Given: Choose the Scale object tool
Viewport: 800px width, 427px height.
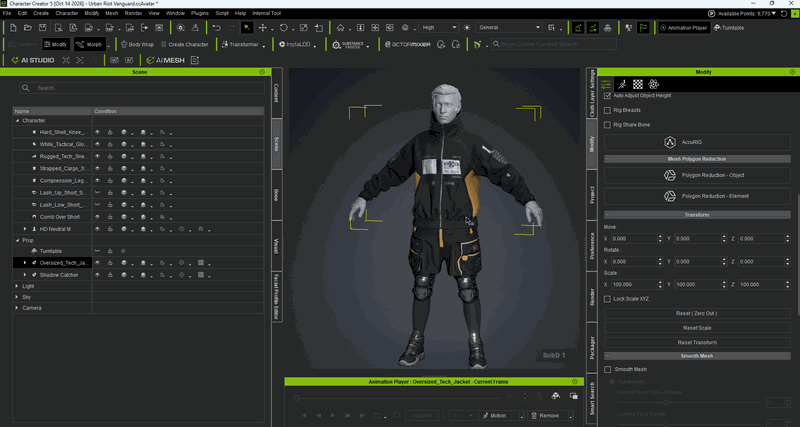Looking at the screenshot, I should [x=304, y=28].
